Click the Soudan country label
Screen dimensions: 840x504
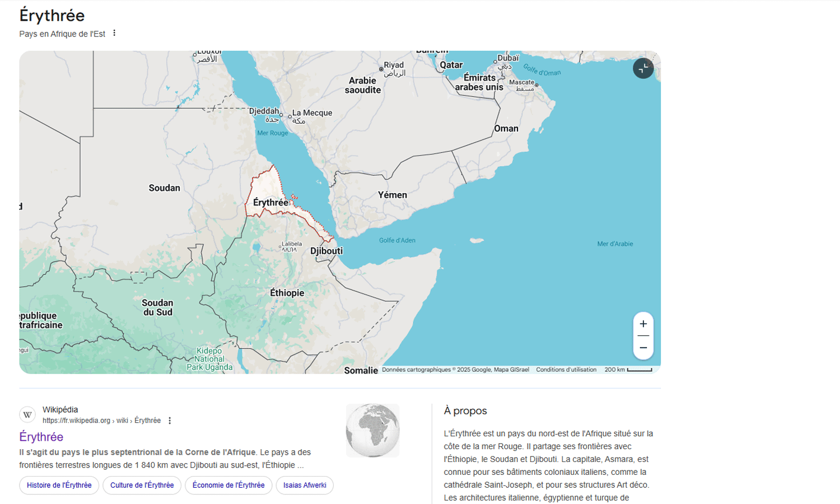[x=164, y=188]
